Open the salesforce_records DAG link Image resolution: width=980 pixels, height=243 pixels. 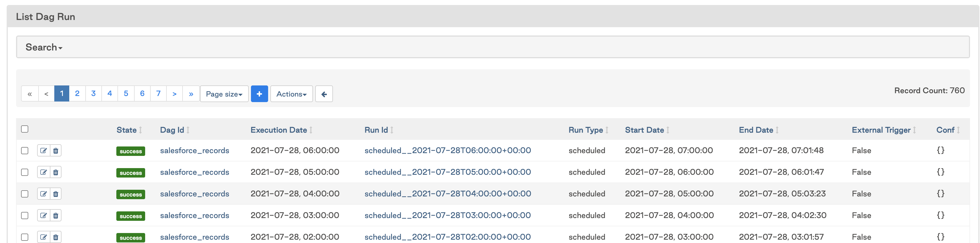(195, 150)
